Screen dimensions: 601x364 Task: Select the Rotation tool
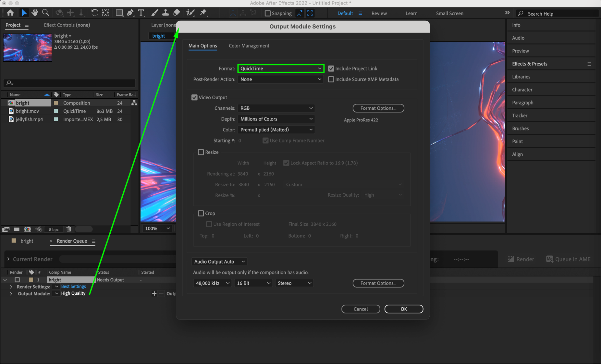(94, 13)
